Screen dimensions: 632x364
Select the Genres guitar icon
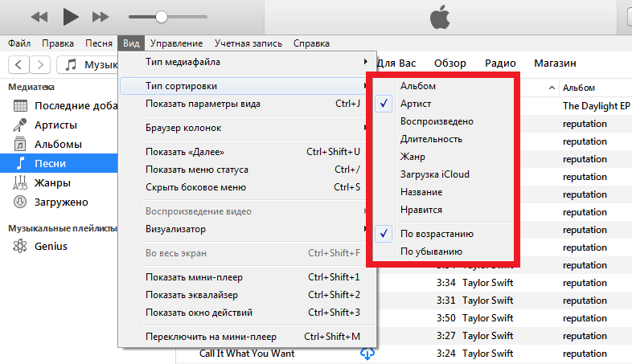pos(20,182)
